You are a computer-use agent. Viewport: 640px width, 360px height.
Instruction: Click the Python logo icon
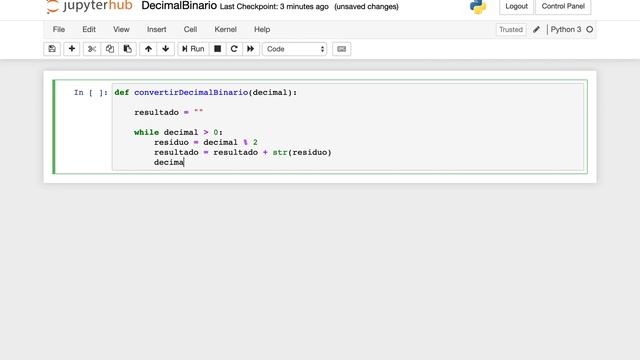pyautogui.click(x=478, y=7)
